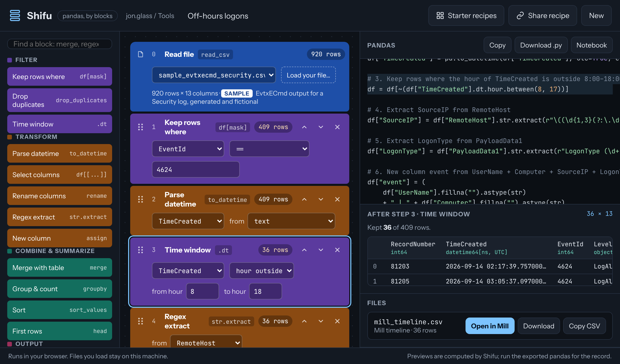Viewport: 620px width, 364px height.
Task: Open the equals operator dropdown
Action: point(269,149)
